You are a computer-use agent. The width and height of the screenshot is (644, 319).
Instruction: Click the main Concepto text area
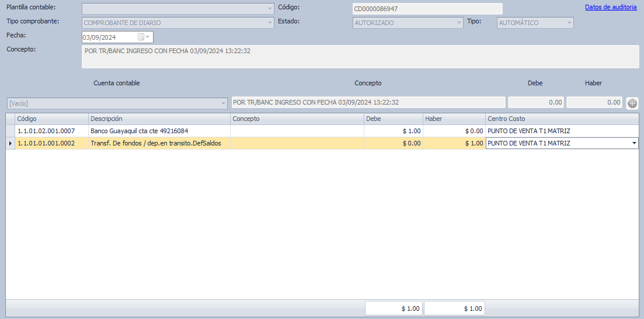click(x=360, y=57)
